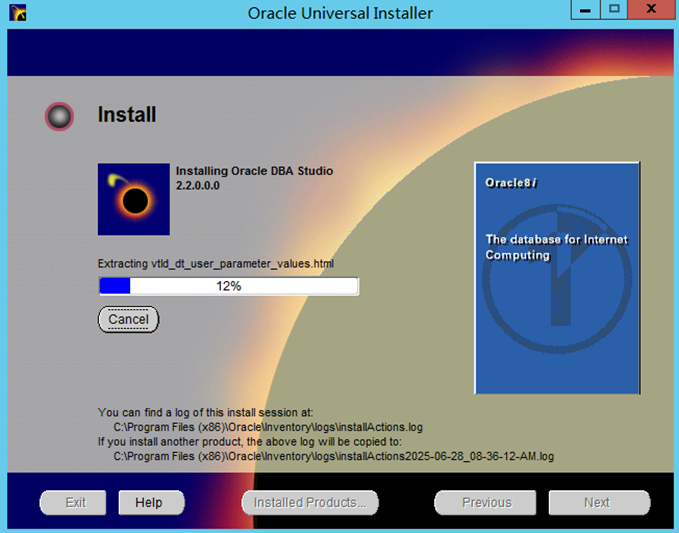This screenshot has height=533, width=679.
Task: Click the Oracle DBA Studio eclipse product icon
Action: 134,199
